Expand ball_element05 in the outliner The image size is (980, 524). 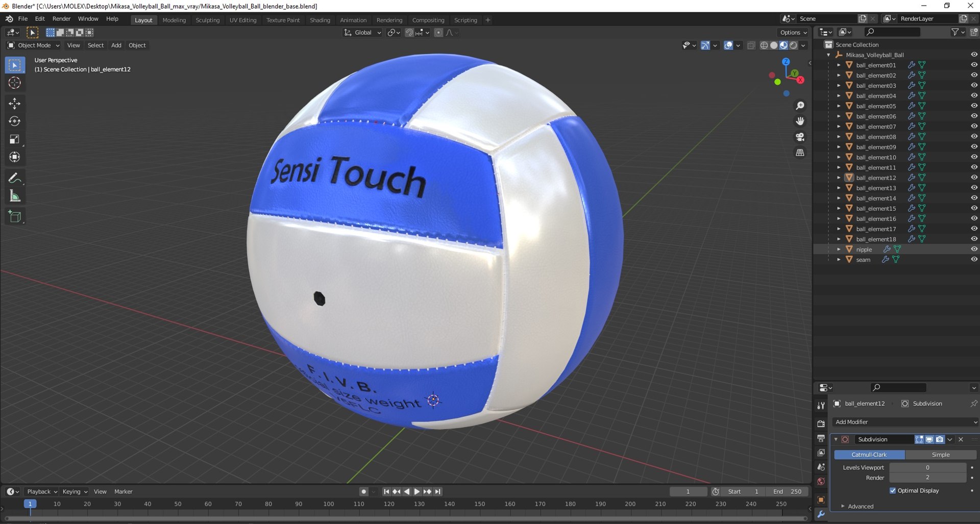[839, 106]
